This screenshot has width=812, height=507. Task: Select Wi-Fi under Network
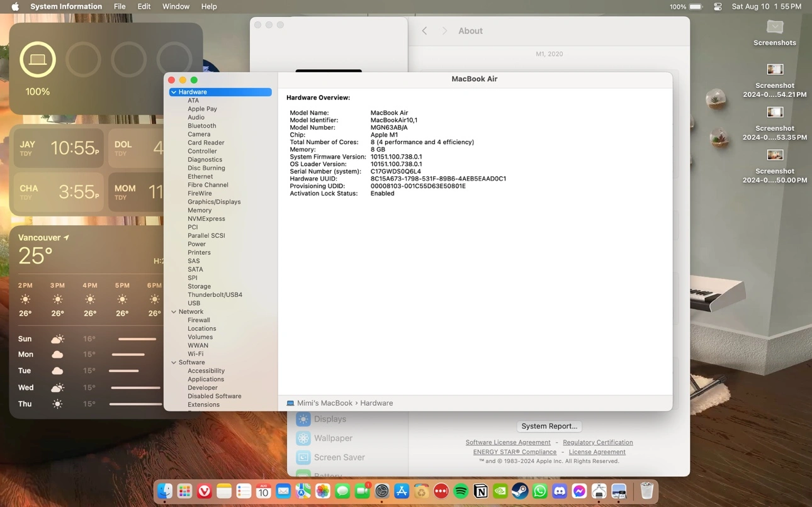(195, 354)
